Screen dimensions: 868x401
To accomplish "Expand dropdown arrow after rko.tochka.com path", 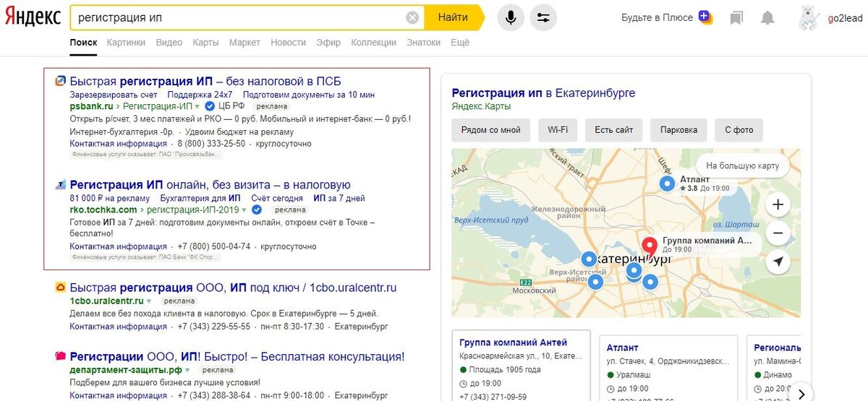I will pyautogui.click(x=244, y=210).
